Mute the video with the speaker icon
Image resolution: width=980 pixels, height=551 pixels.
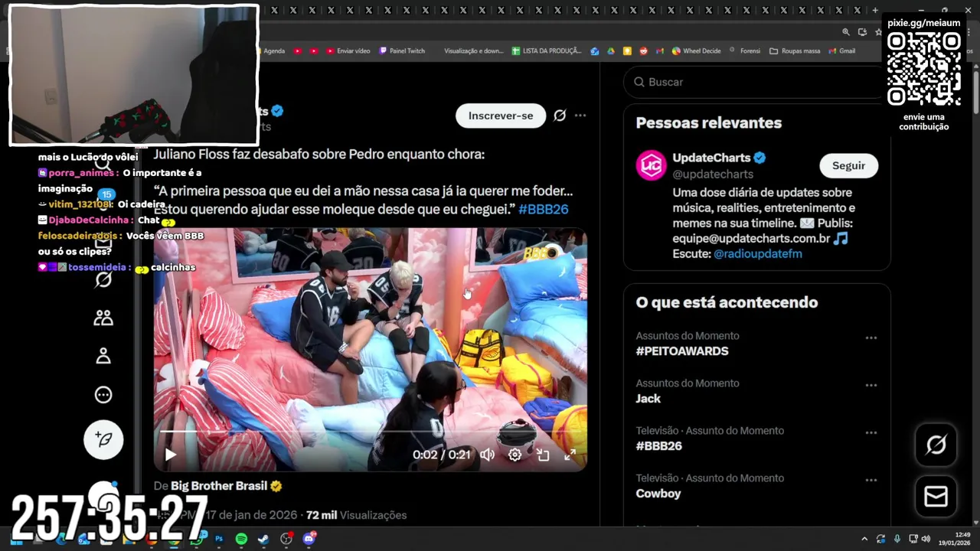coord(487,455)
